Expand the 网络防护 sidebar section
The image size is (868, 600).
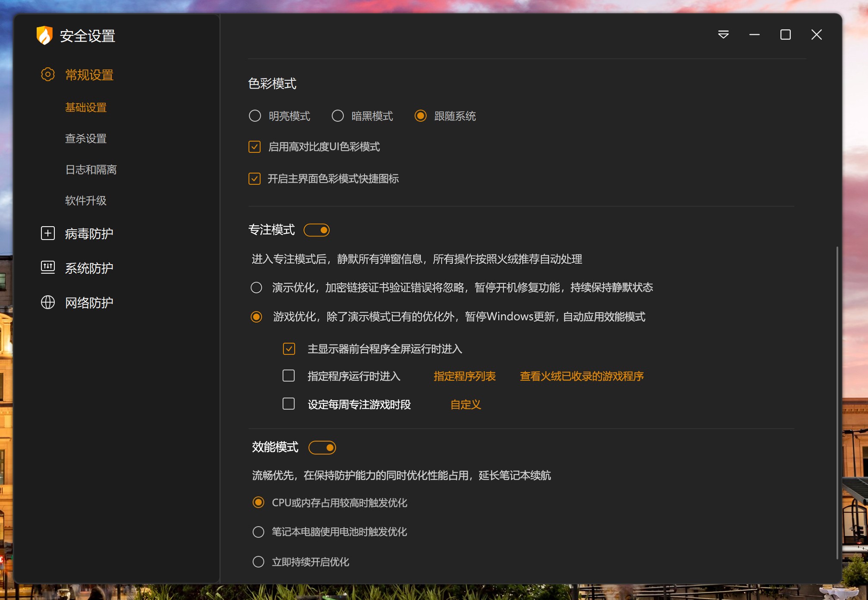(89, 303)
